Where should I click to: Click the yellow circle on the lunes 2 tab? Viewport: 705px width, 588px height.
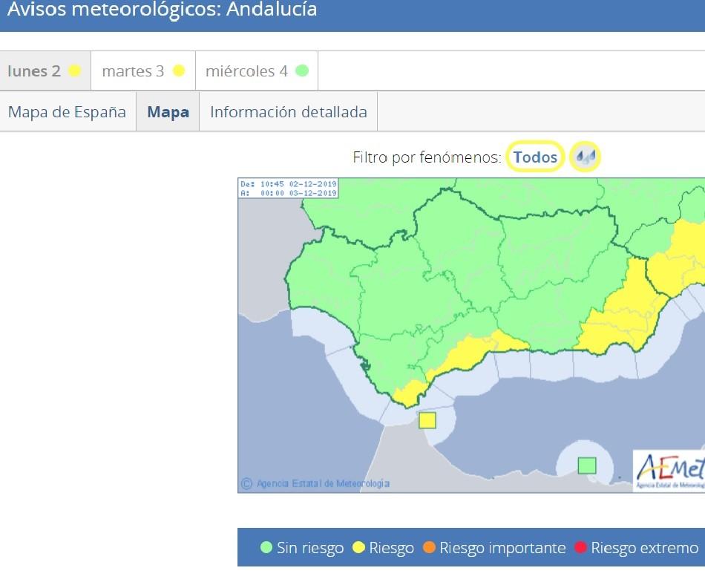tap(73, 70)
